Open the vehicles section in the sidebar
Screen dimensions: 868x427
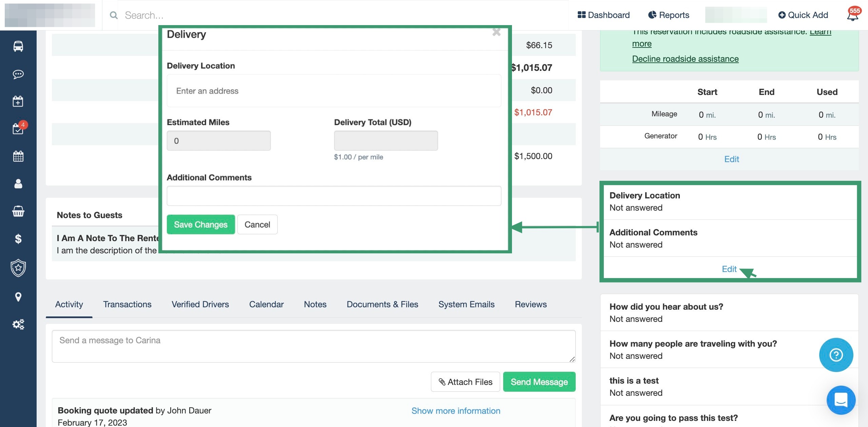18,46
